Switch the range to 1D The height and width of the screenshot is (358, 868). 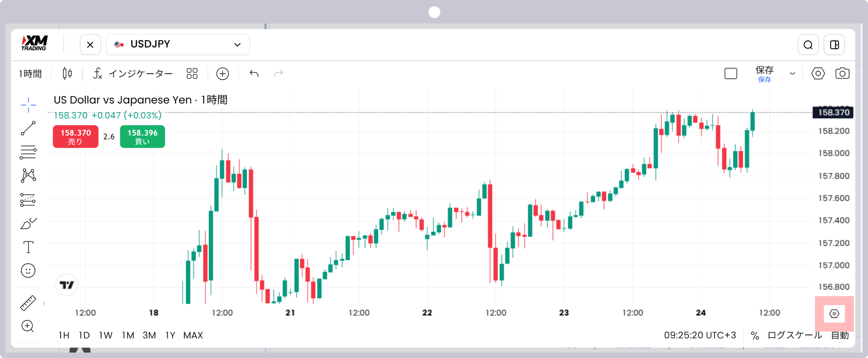coord(84,335)
